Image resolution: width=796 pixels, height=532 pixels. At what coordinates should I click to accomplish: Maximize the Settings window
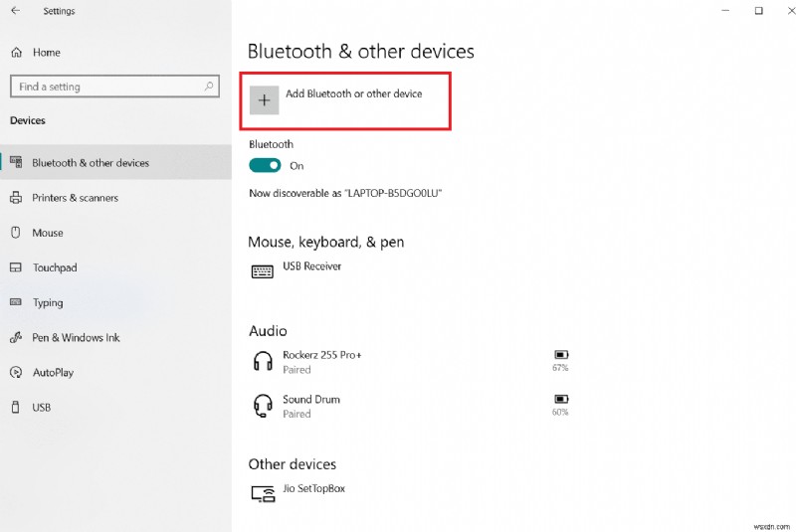pyautogui.click(x=758, y=11)
